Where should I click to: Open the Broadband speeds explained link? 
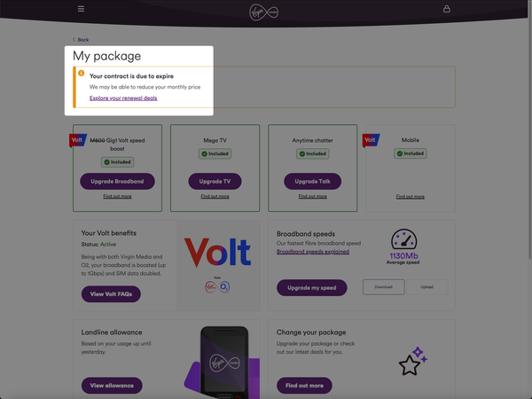pyautogui.click(x=312, y=252)
